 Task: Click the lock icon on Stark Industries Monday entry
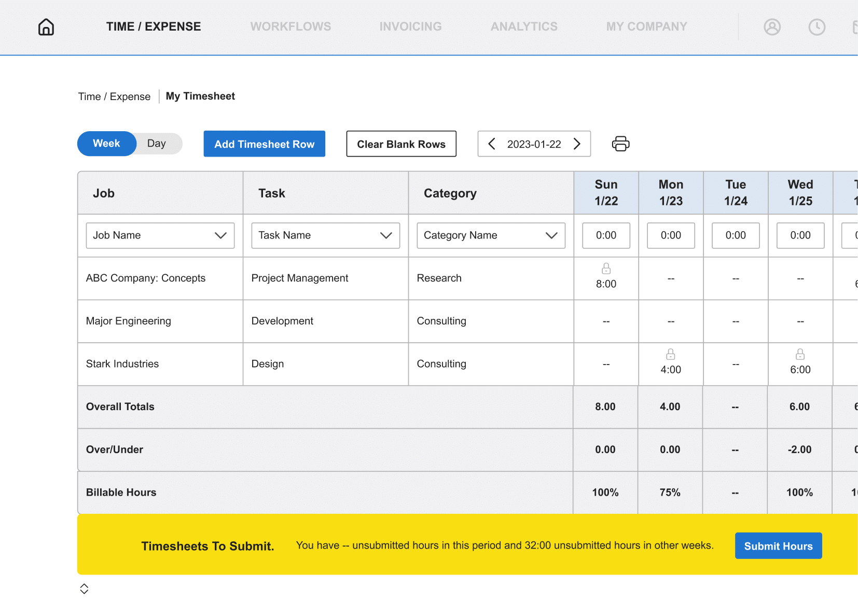tap(670, 355)
